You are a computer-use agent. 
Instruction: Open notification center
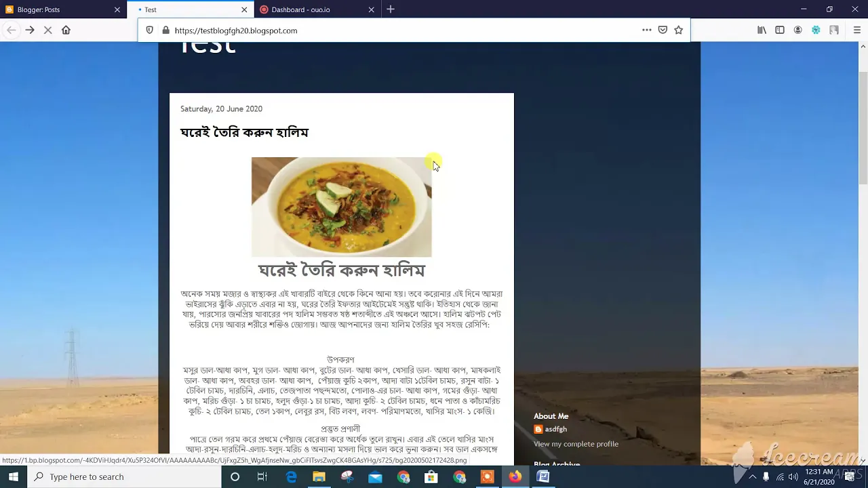click(x=849, y=476)
